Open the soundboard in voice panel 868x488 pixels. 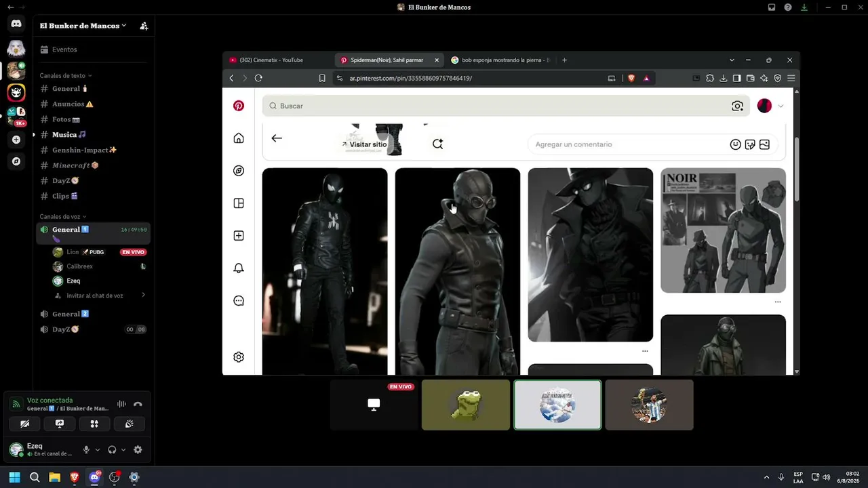point(129,424)
